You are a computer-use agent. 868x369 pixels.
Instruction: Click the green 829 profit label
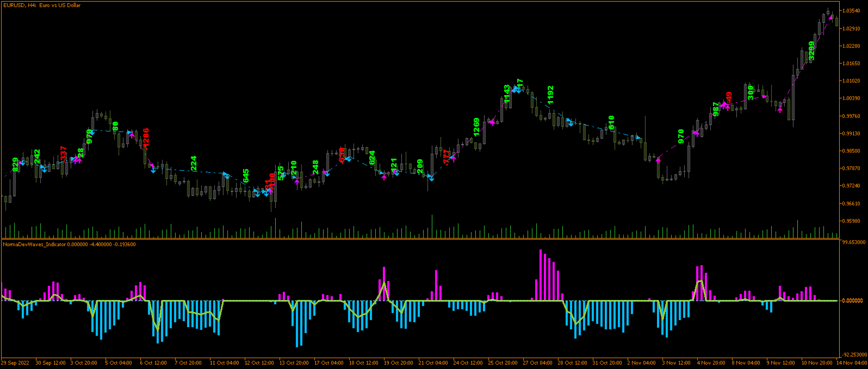(15, 164)
